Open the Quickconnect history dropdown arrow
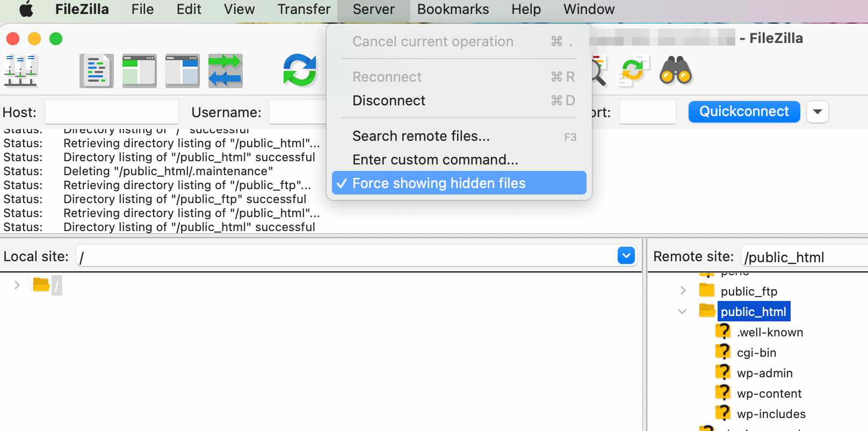Viewport: 868px width, 431px height. pyautogui.click(x=818, y=112)
